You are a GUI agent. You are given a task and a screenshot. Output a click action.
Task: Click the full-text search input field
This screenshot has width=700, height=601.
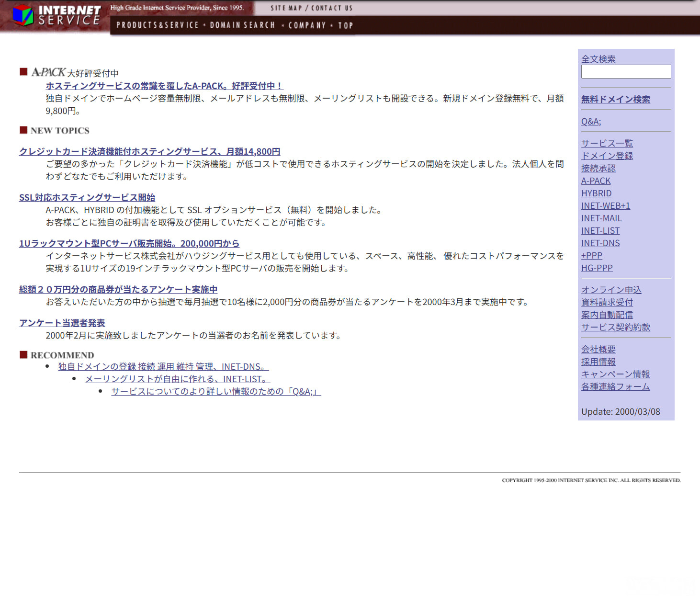pos(626,71)
